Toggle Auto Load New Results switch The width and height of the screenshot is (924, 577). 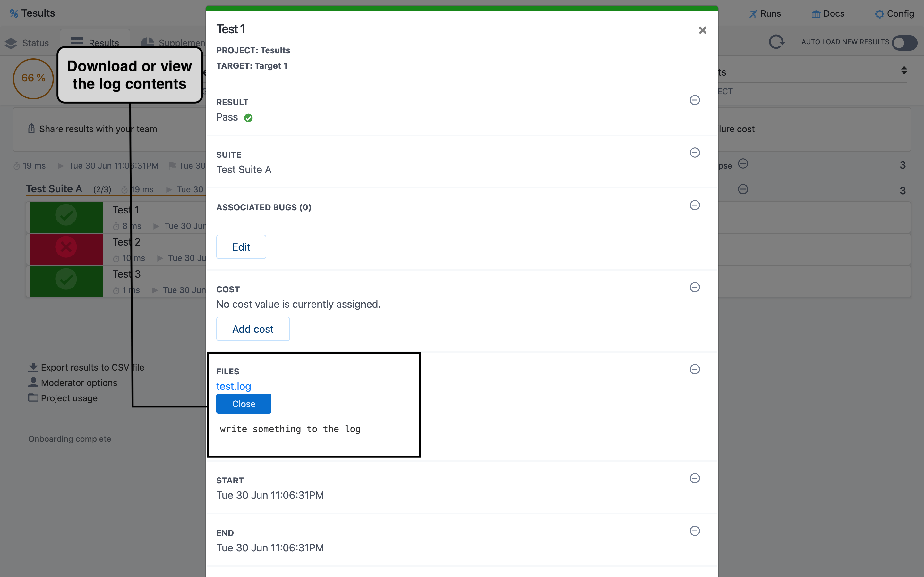click(904, 42)
